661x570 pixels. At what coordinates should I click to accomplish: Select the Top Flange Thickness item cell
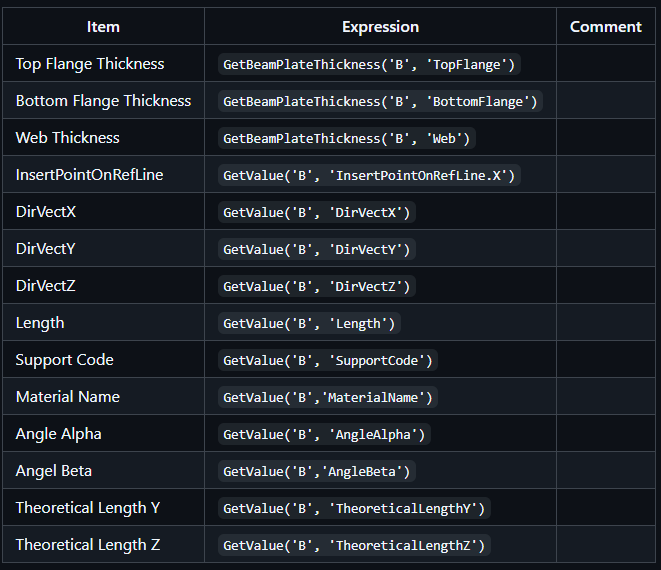click(x=90, y=64)
